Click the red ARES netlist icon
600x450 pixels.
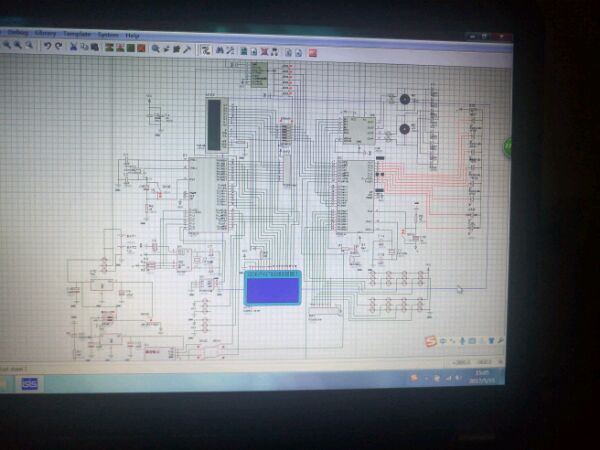coord(313,53)
